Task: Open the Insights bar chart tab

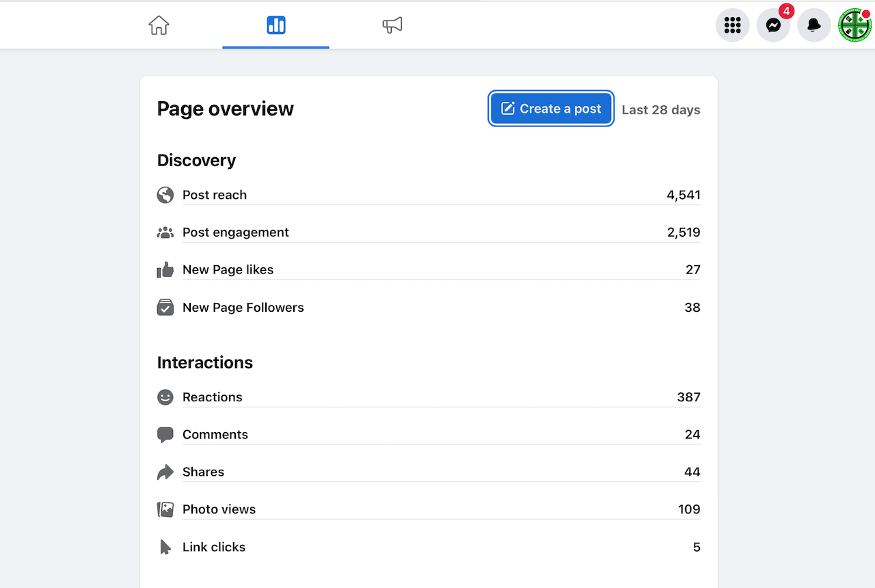Action: [x=276, y=26]
